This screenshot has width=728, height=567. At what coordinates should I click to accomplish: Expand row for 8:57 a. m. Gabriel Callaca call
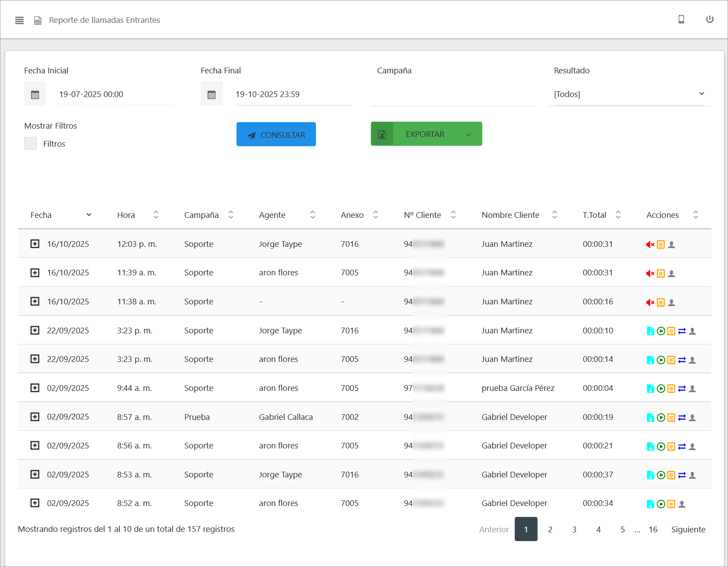pos(35,417)
